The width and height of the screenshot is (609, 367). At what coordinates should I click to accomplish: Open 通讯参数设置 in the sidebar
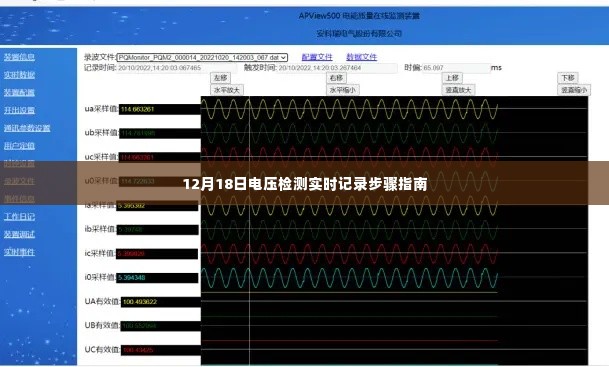(27, 128)
